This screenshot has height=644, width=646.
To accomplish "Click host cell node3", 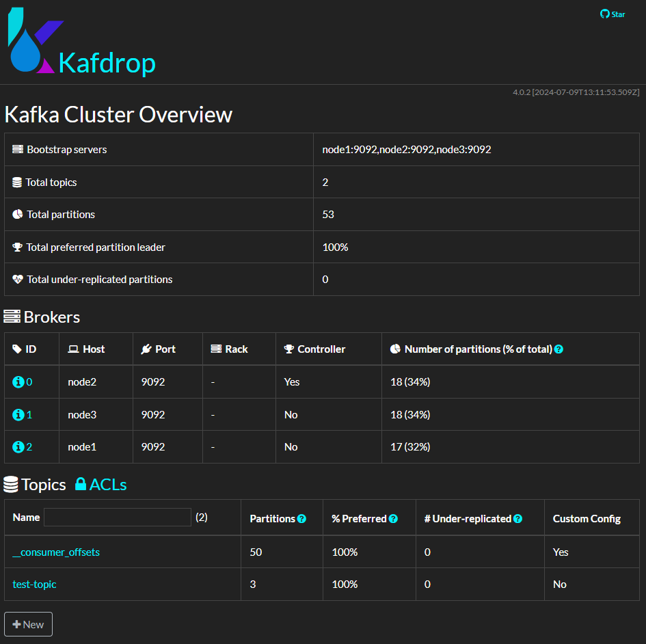I will click(82, 414).
